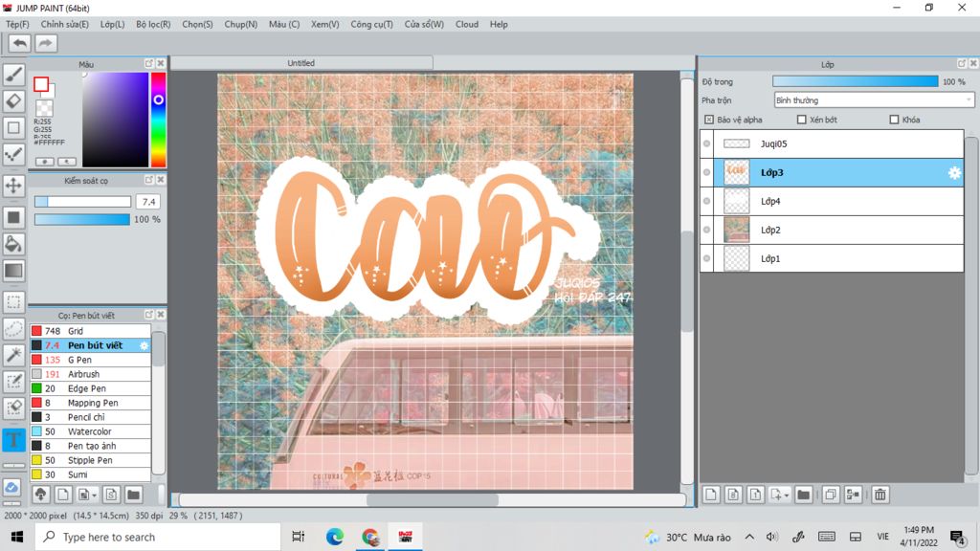Open the Pha trộn blend mode dropdown
Viewport: 980px width, 551px height.
tap(874, 99)
